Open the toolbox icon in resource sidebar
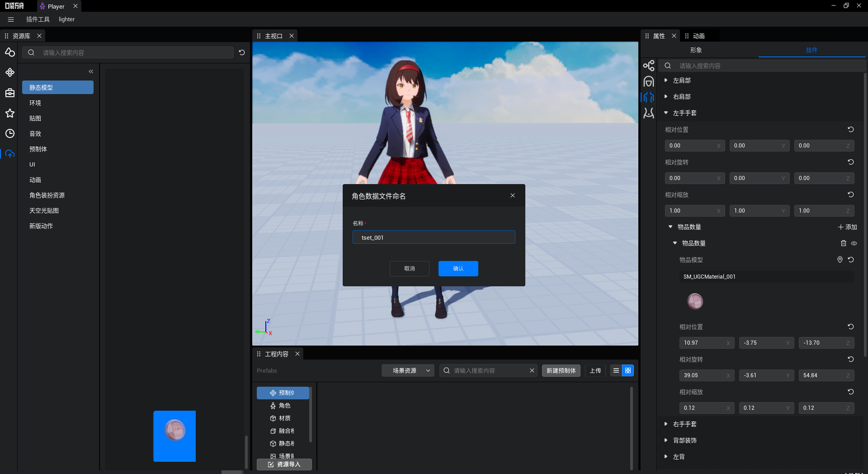Image resolution: width=868 pixels, height=474 pixels. pos(10,93)
